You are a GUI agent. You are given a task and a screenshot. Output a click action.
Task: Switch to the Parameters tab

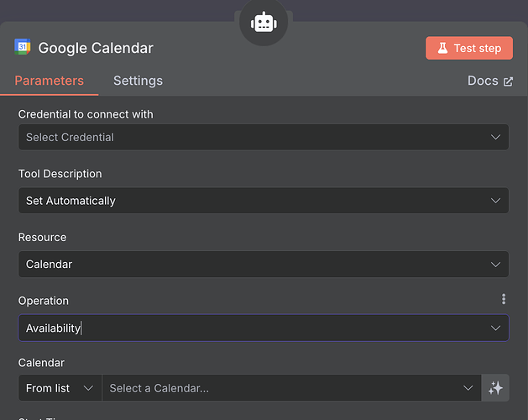click(50, 81)
